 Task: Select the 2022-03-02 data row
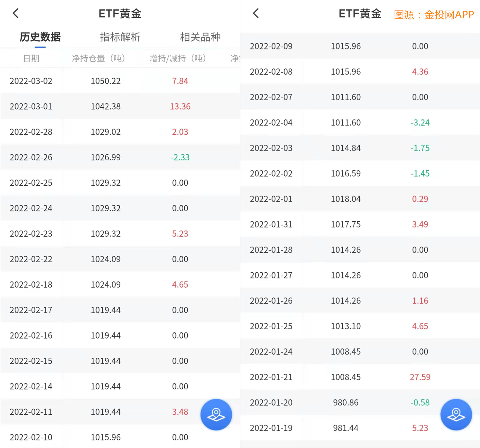(106, 81)
